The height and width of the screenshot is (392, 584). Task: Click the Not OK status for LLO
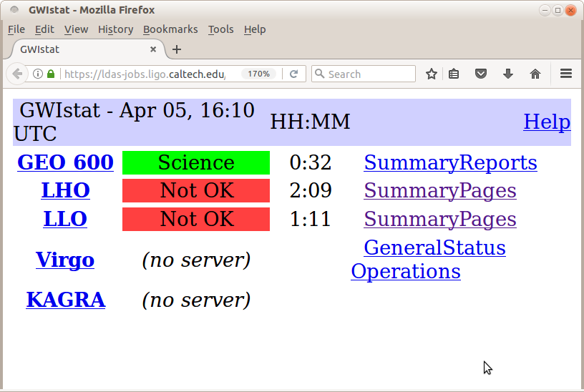pos(196,220)
